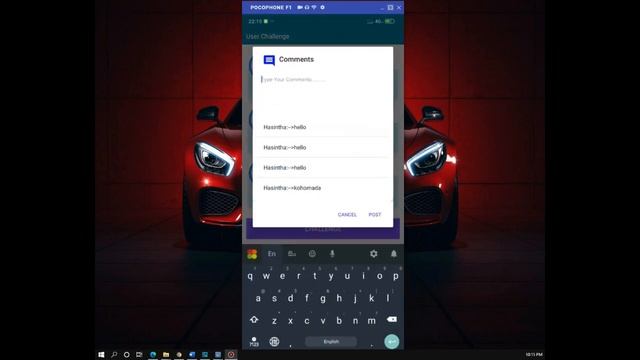Viewport: 640px width, 360px height.
Task: Tap the green enter key
Action: pos(391,342)
